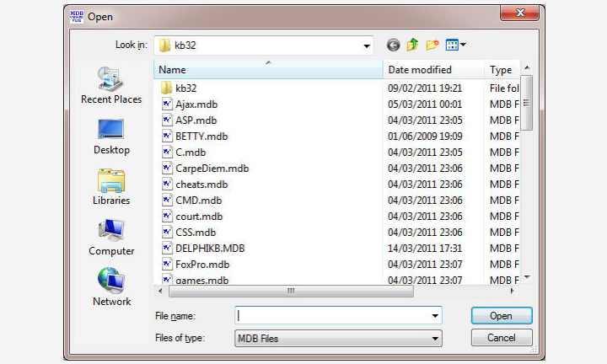Image resolution: width=607 pixels, height=364 pixels.
Task: Go to Desktop in places bar
Action: pos(111,136)
